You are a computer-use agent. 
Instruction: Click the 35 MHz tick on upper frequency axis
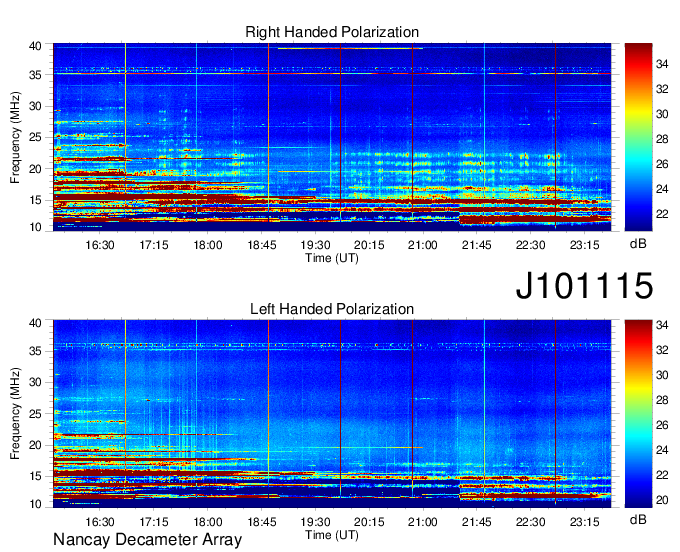click(x=35, y=75)
